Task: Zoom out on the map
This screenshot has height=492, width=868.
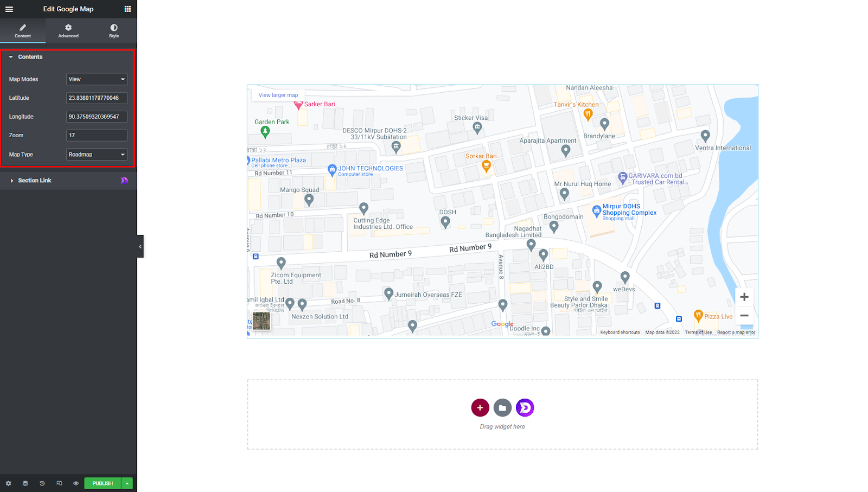Action: (744, 315)
